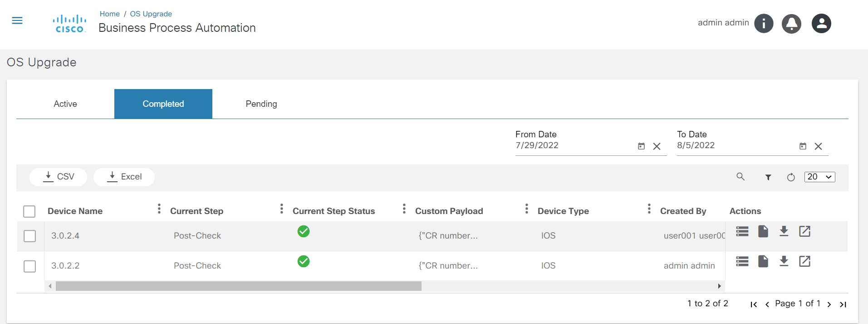Viewport: 868px width, 324px height.
Task: Open the page size dropdown showing 20
Action: click(x=819, y=177)
